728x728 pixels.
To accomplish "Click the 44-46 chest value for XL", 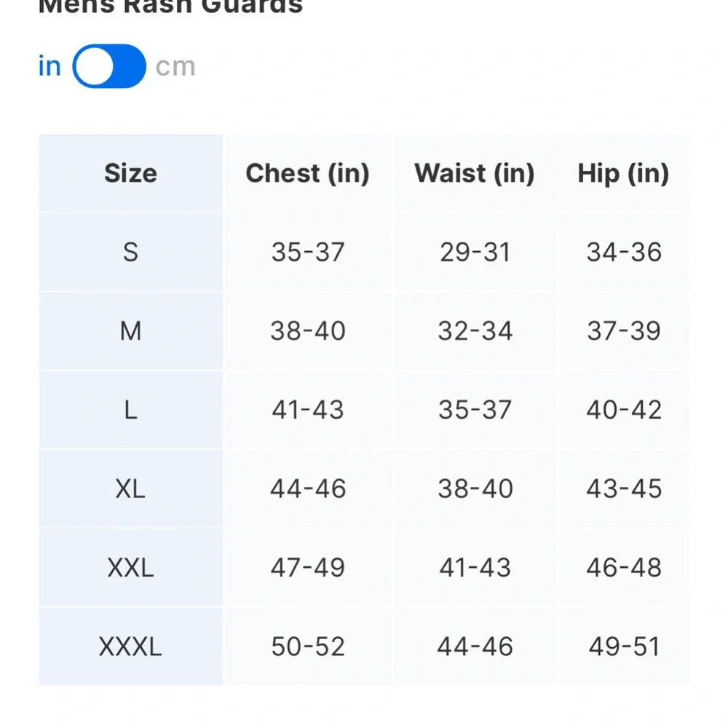I will (308, 488).
